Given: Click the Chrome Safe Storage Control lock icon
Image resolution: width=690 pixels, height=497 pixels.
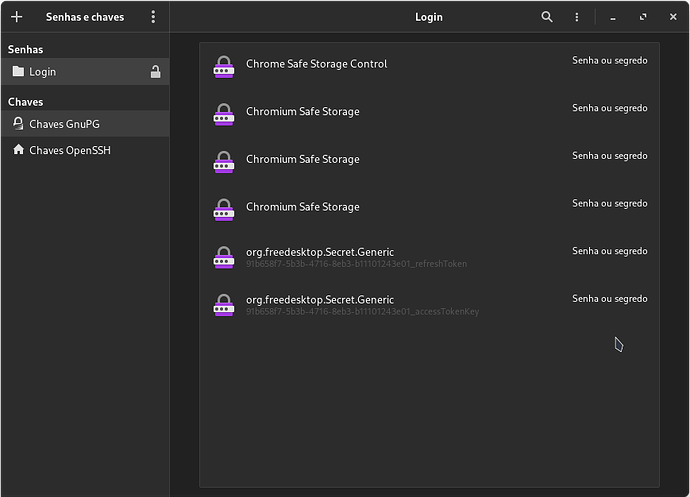Looking at the screenshot, I should pos(223,67).
